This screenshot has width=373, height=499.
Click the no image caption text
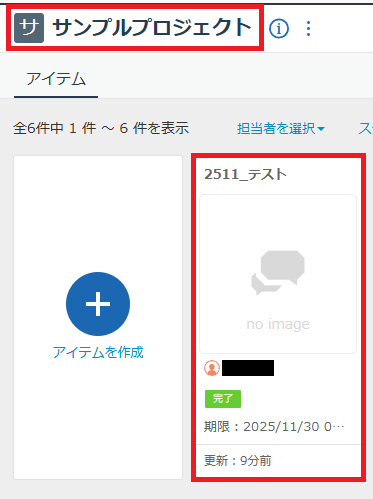pos(278,324)
